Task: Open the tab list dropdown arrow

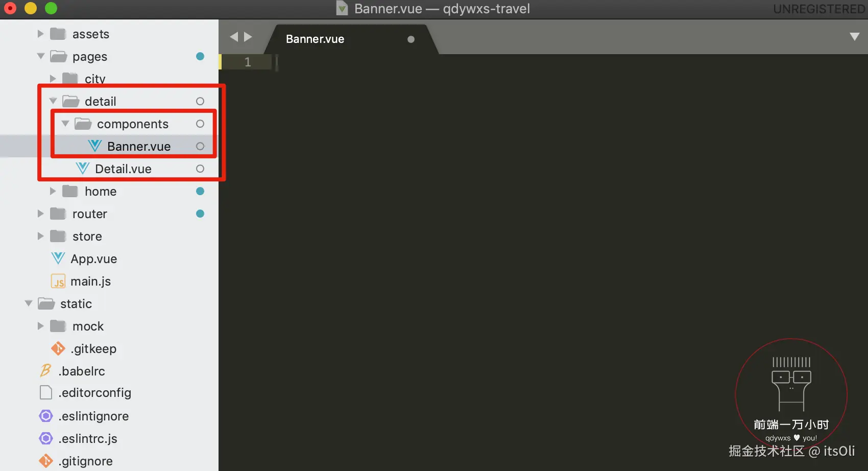Action: pos(855,37)
